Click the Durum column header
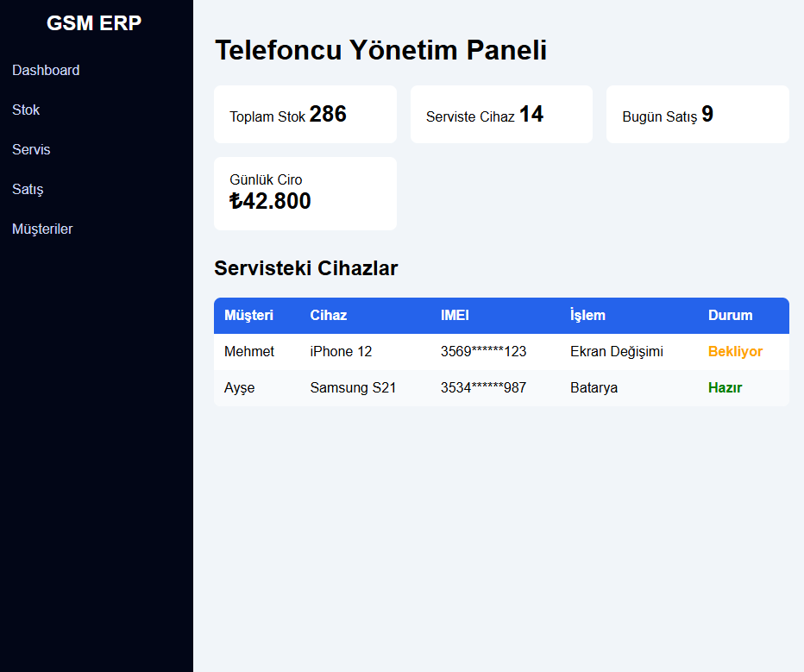This screenshot has height=672, width=804. pyautogui.click(x=730, y=316)
